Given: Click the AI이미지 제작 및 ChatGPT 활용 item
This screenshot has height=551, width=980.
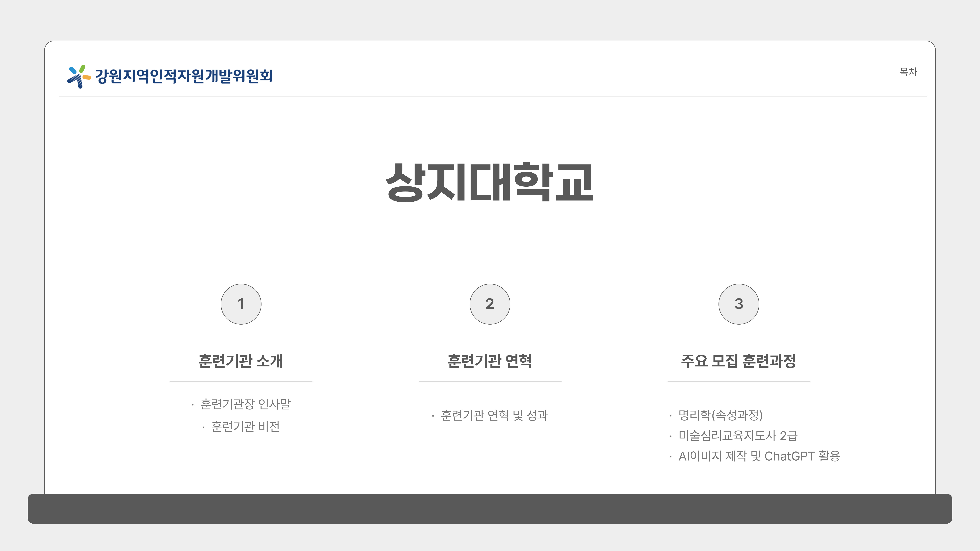Looking at the screenshot, I should point(759,456).
